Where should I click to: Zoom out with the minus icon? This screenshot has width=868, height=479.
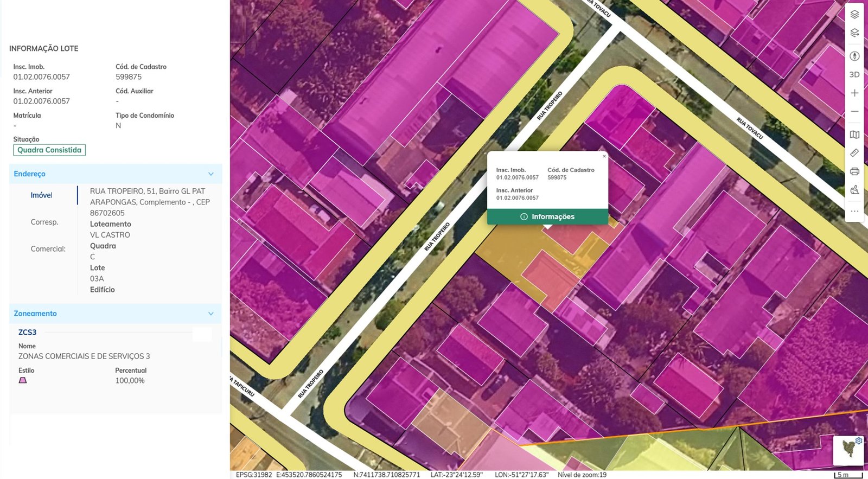pos(854,111)
